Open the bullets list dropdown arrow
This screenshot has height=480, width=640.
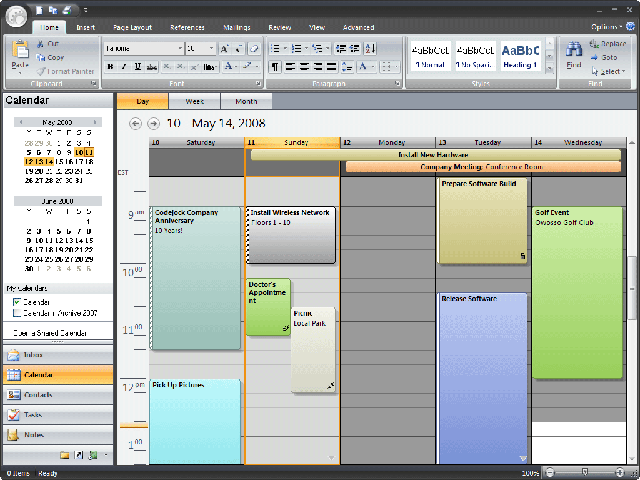pos(285,49)
